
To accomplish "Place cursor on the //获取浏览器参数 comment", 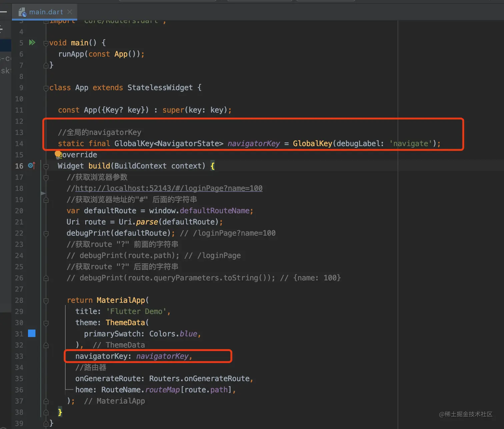I will point(97,177).
